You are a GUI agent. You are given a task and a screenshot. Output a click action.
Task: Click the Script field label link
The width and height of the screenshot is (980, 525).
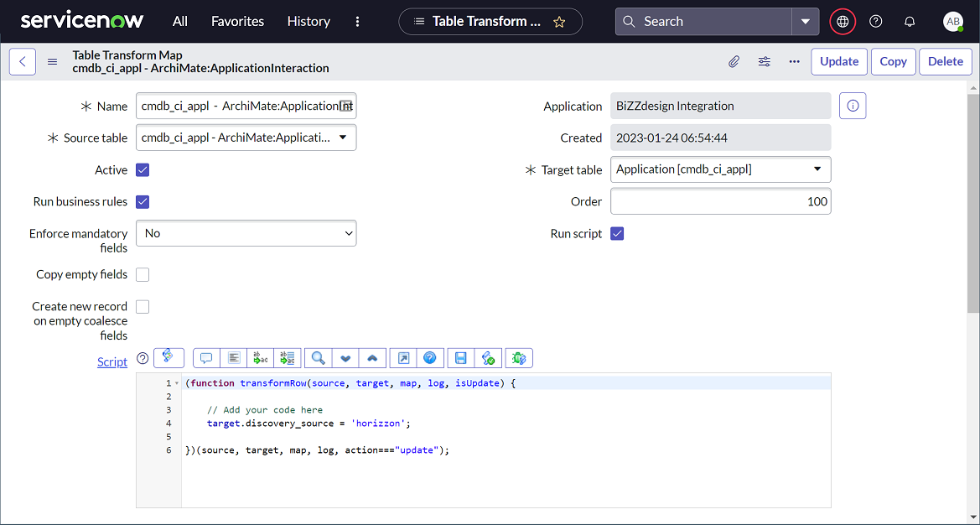pyautogui.click(x=112, y=362)
